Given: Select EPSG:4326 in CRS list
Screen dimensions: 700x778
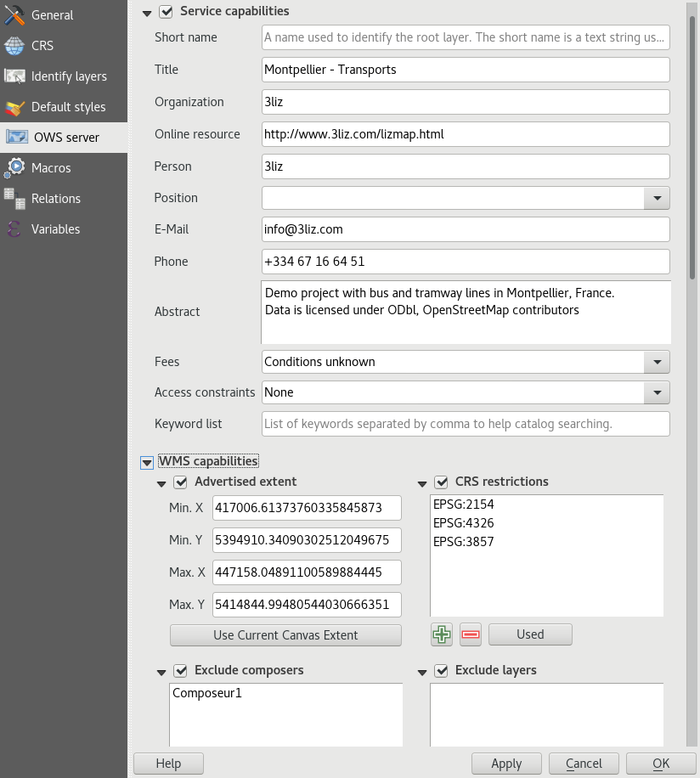Looking at the screenshot, I should [x=463, y=523].
